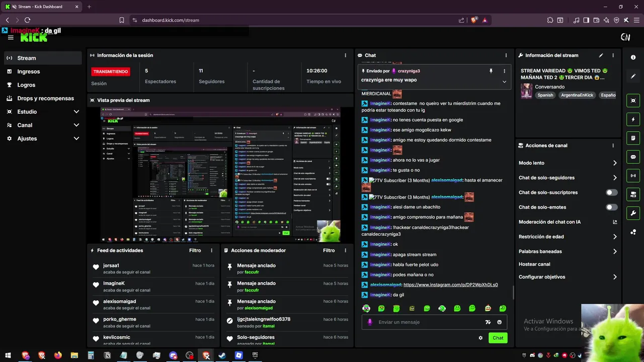
Task: Open the instagram.com link in chat
Action: point(450,285)
